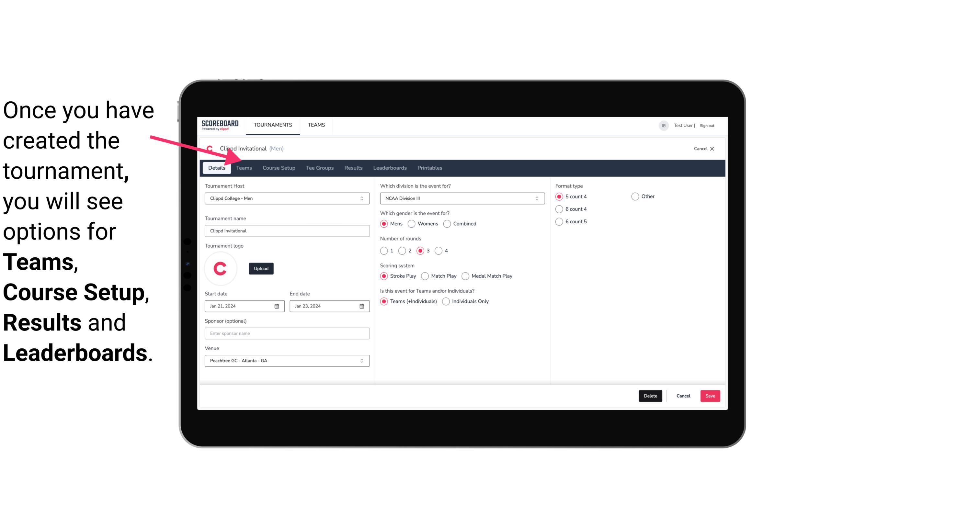Viewport: 980px width, 527px height.
Task: Select Match Play scoring system toggle
Action: pos(424,276)
